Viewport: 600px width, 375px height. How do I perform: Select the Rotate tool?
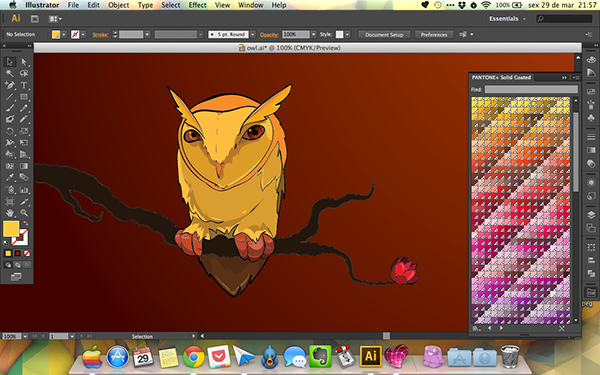pyautogui.click(x=10, y=131)
